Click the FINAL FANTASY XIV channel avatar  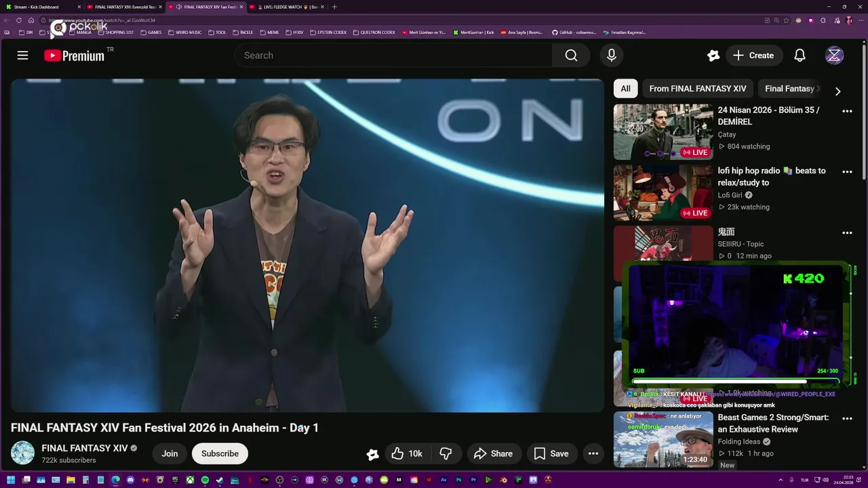pos(22,453)
